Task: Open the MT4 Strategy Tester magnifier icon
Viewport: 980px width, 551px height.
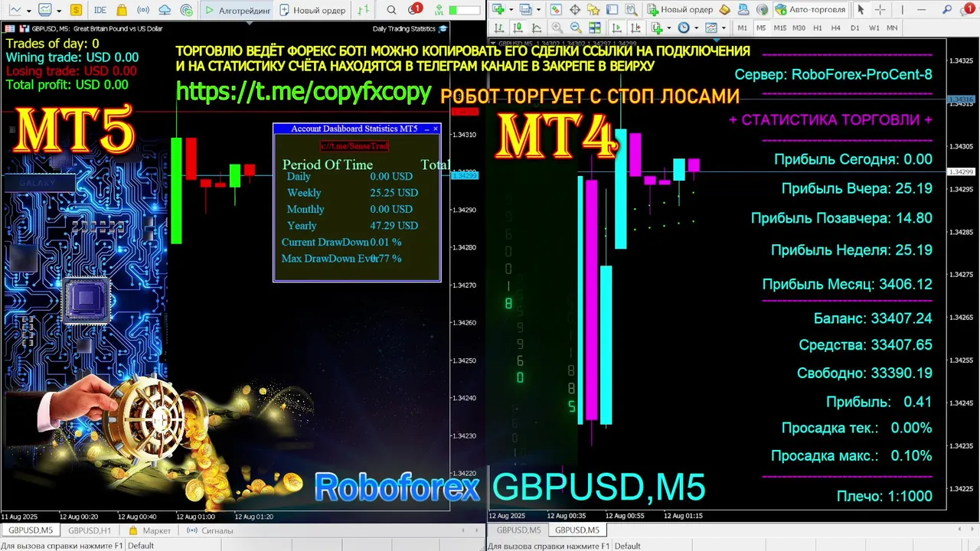Action: (x=632, y=10)
